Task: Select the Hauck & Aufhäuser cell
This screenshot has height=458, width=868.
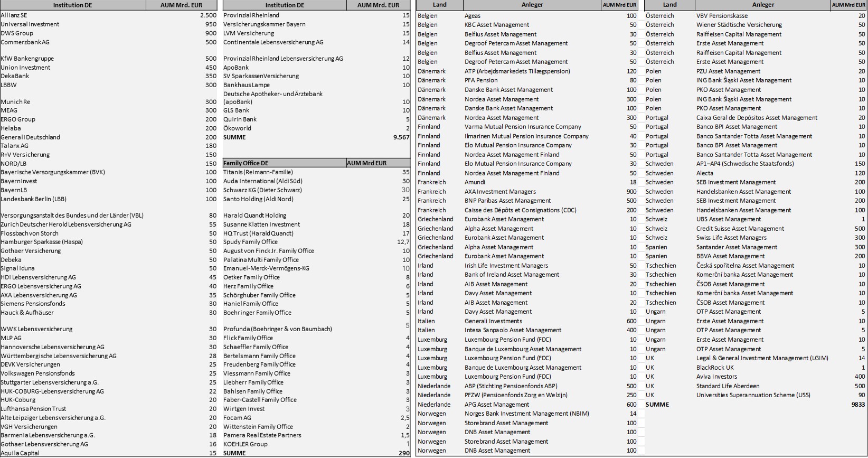Action: click(x=27, y=313)
